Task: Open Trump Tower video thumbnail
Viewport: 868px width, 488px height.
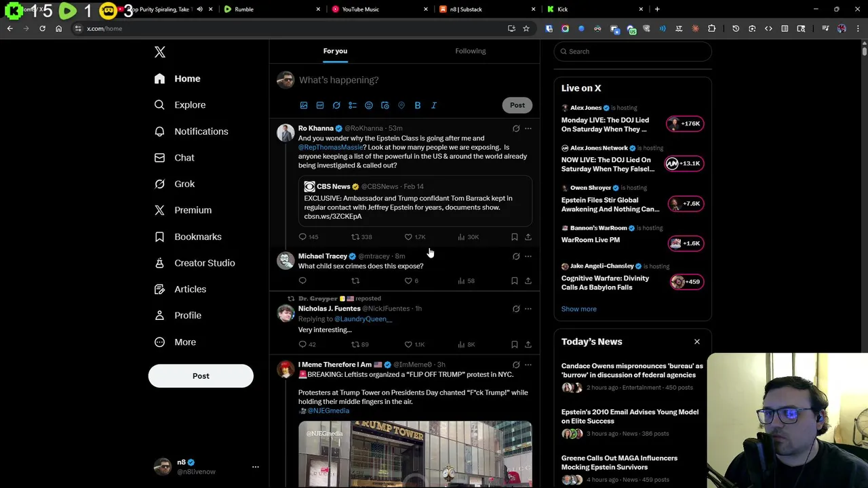Action: click(x=415, y=454)
